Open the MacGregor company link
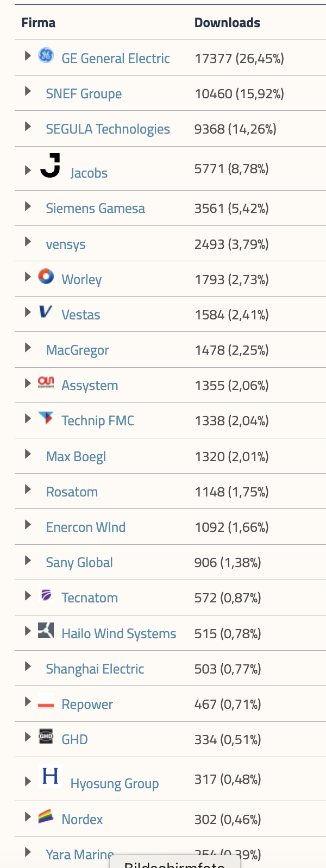This screenshot has height=868, width=326. point(78,350)
